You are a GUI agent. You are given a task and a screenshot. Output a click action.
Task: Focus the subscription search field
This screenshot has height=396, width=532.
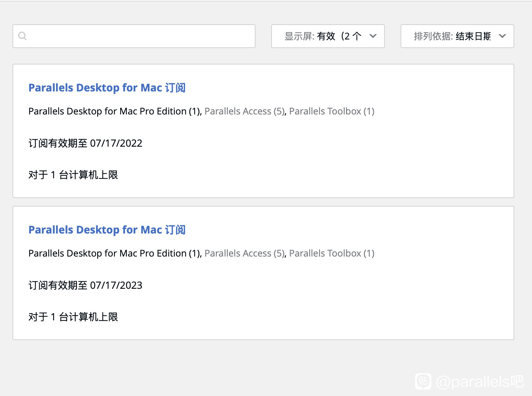[x=134, y=36]
